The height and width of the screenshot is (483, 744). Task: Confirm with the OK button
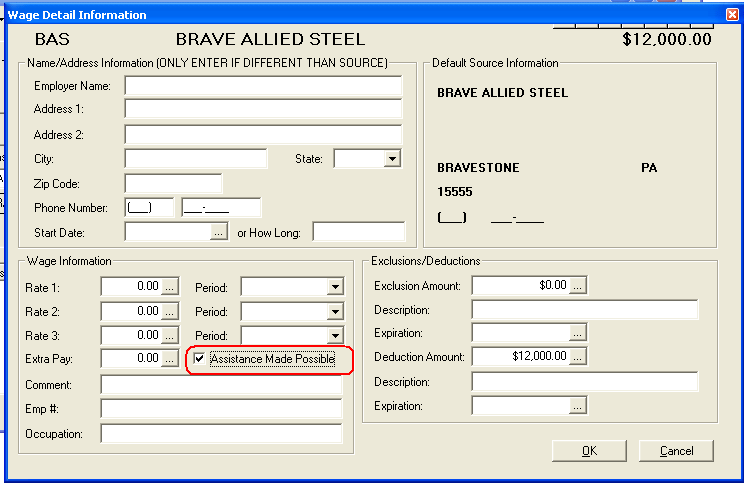pyautogui.click(x=589, y=451)
